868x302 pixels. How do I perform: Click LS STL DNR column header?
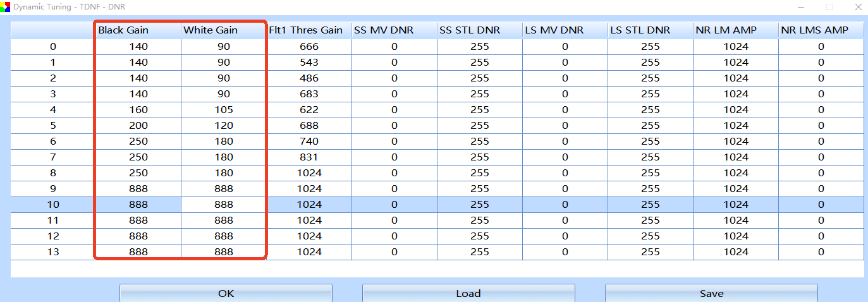coord(651,30)
